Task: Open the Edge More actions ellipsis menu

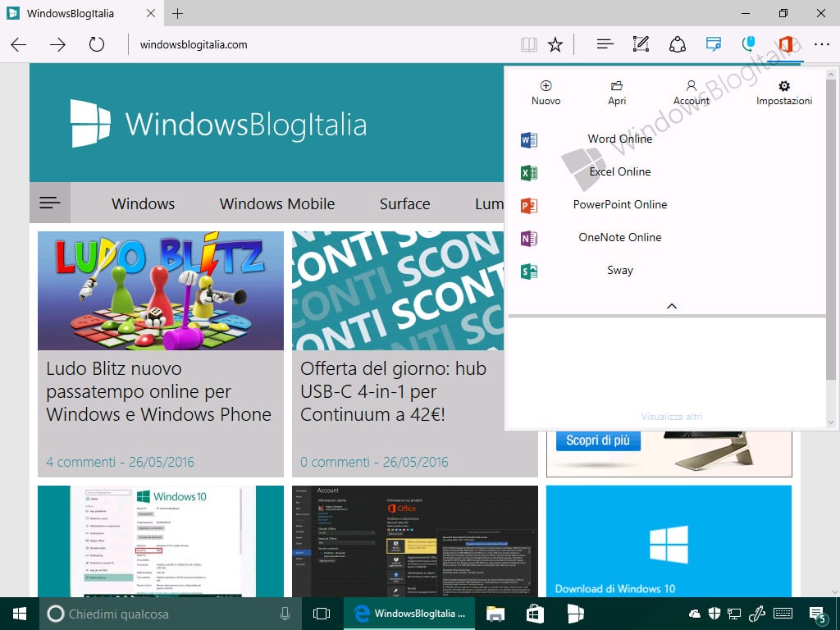Action: pos(821,44)
